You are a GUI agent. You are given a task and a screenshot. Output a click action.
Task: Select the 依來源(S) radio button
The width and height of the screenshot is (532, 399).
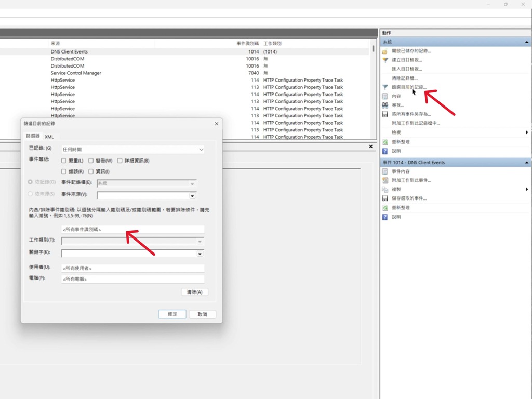[x=30, y=194]
